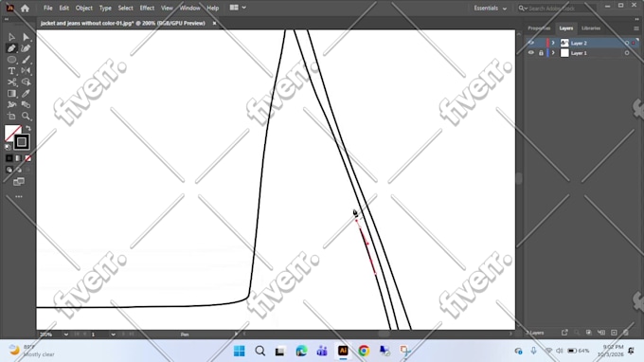This screenshot has width=644, height=362.
Task: Click Layer 1 target circle
Action: pos(627,53)
